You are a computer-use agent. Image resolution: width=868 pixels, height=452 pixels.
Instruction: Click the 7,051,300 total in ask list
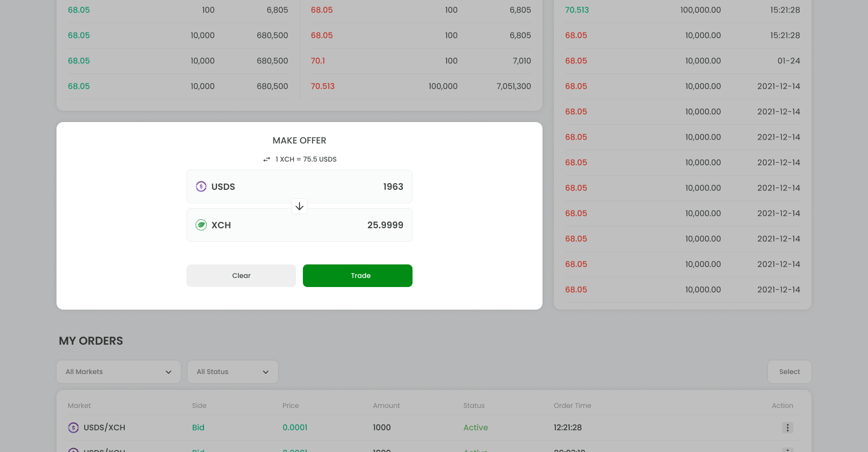click(514, 86)
